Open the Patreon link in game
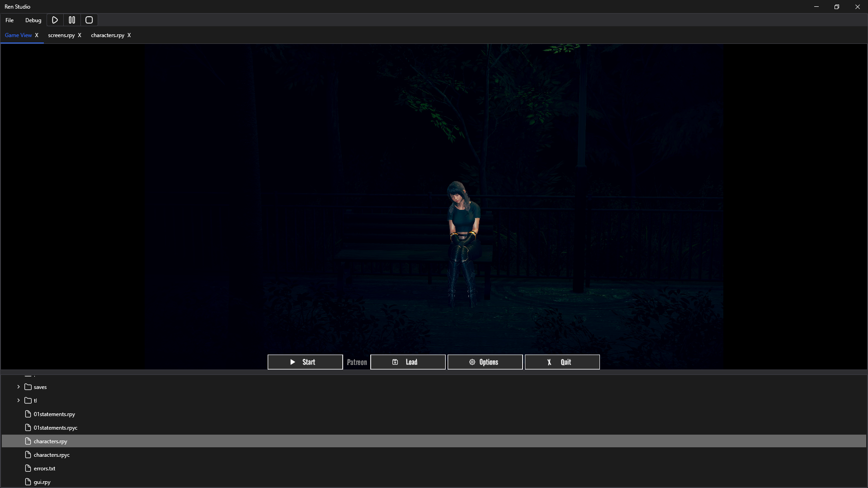 [x=357, y=362]
